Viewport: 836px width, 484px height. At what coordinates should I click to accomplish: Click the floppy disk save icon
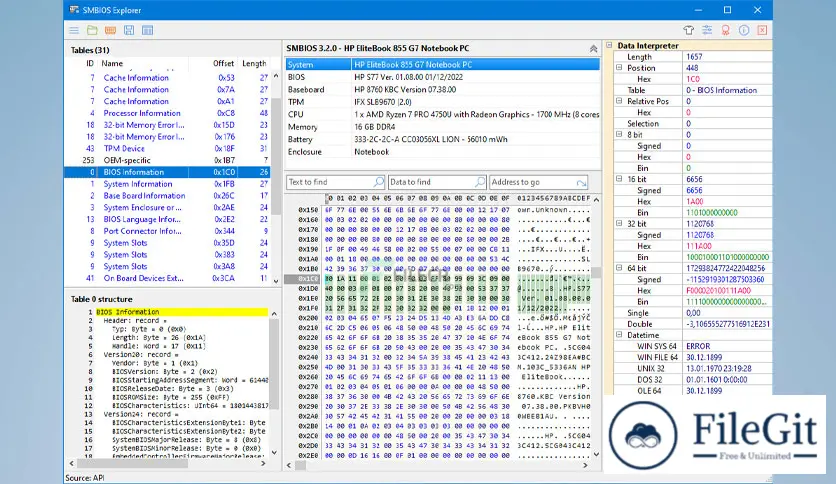tap(129, 30)
